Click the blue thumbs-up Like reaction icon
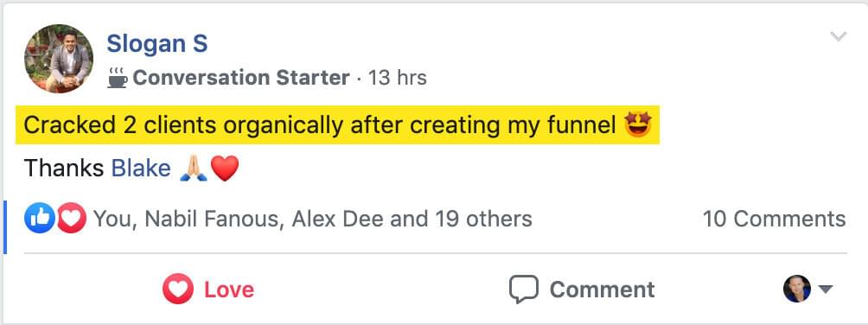868x325 pixels. pos(39,218)
